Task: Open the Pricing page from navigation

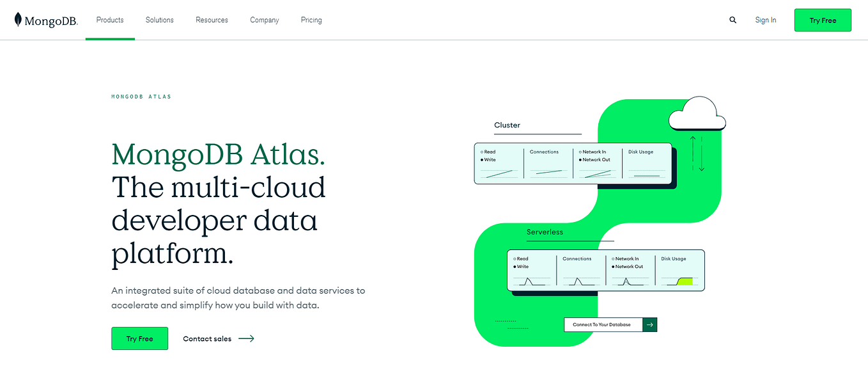Action: [311, 20]
